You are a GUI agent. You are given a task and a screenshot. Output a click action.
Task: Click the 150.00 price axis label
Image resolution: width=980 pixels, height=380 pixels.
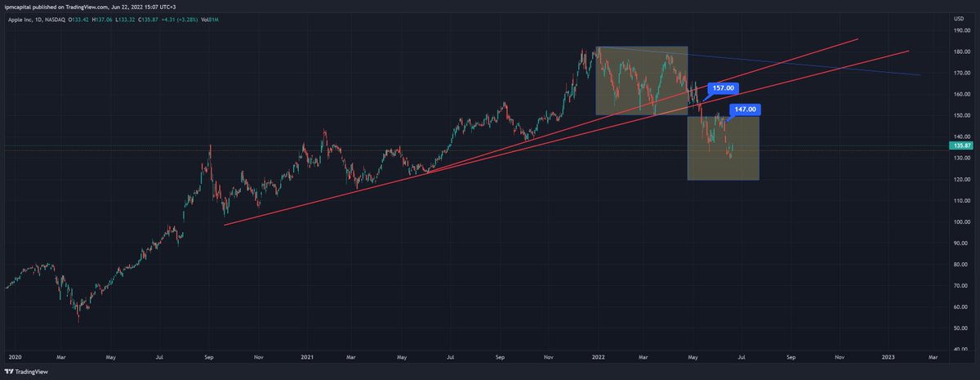click(961, 116)
